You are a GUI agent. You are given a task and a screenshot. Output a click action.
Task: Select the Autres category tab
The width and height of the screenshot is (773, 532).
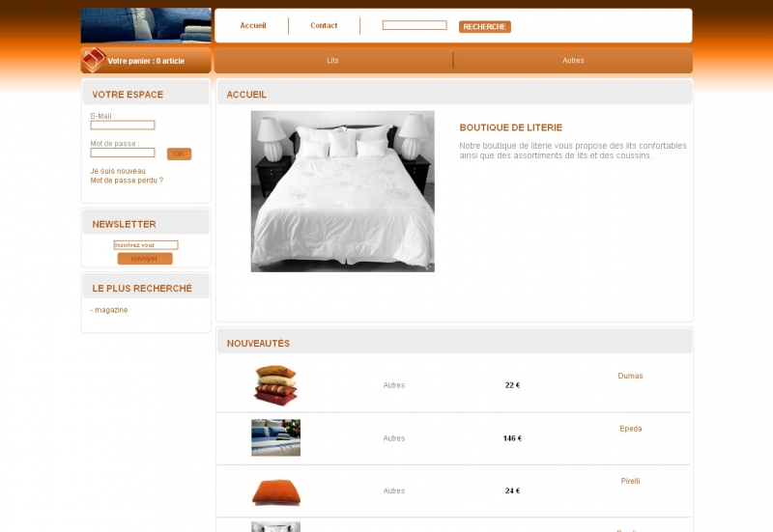pos(573,61)
